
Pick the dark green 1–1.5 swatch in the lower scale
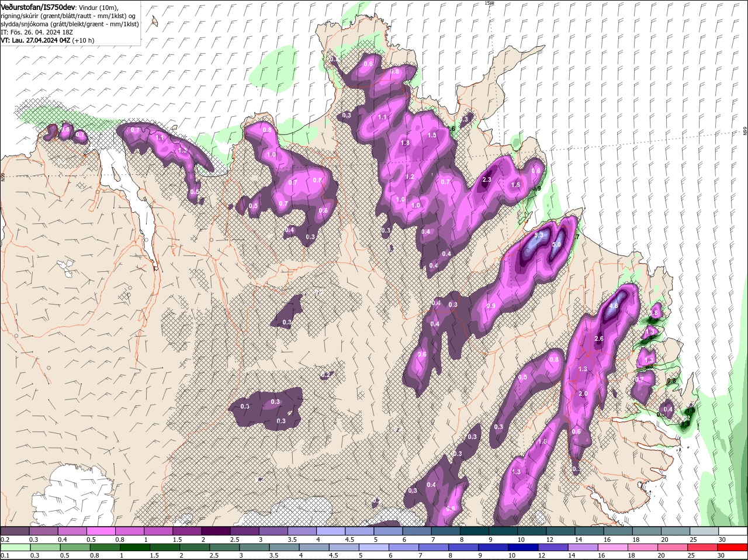pyautogui.click(x=134, y=547)
